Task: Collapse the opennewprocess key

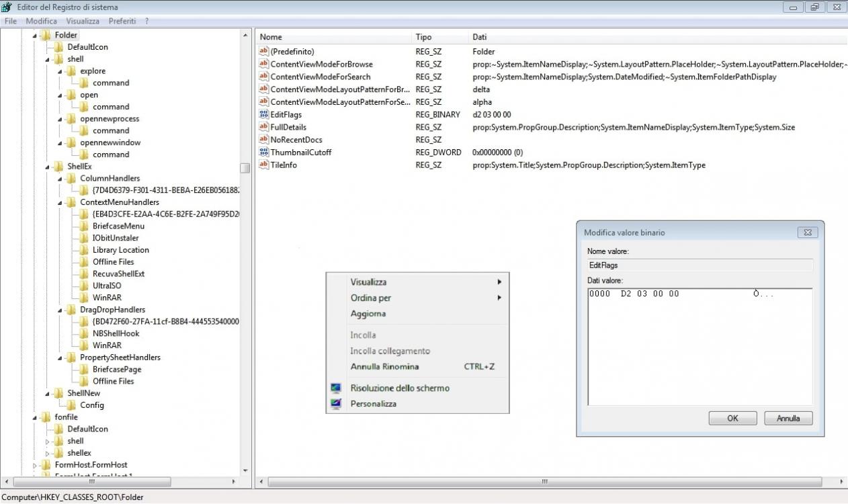Action: pyautogui.click(x=60, y=119)
